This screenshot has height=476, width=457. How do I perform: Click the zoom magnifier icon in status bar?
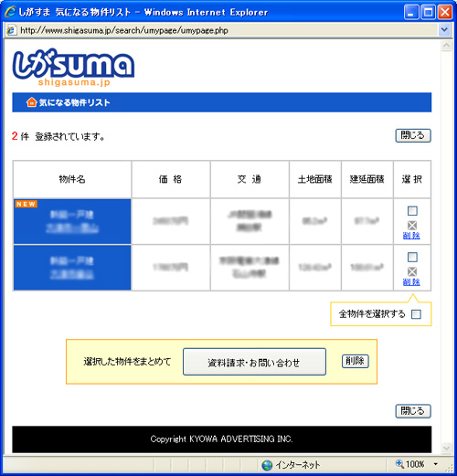point(399,464)
